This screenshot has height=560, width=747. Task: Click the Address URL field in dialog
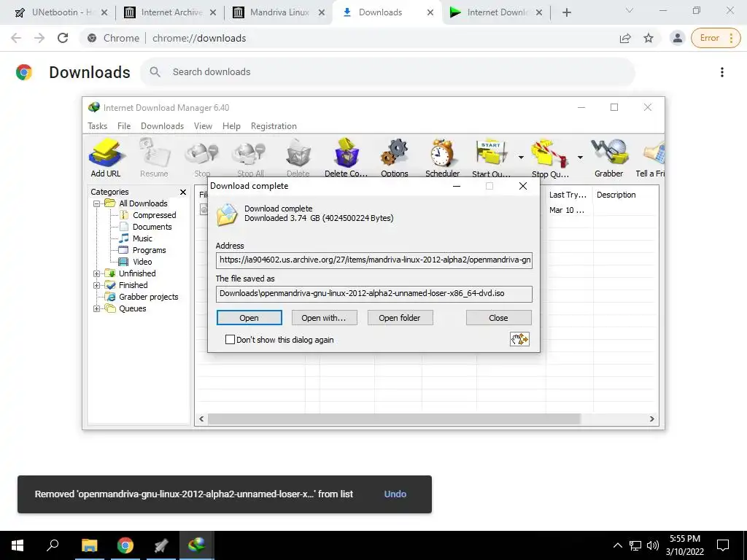374,260
